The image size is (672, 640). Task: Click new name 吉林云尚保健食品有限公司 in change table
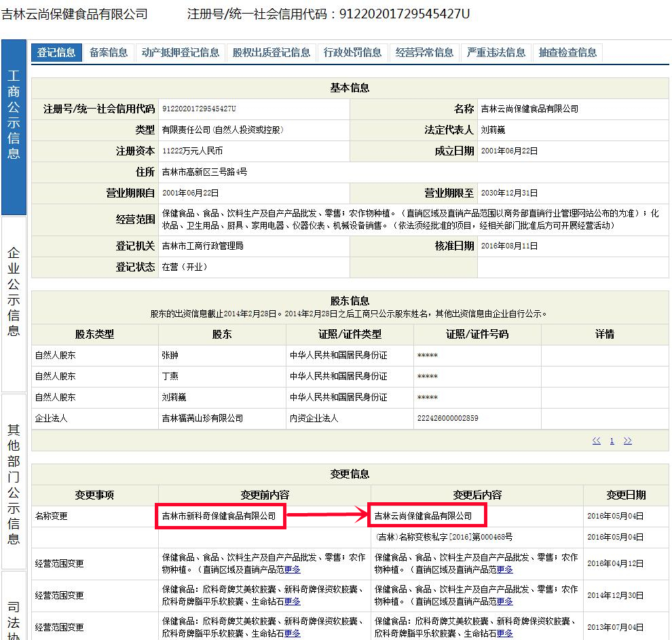coord(423,516)
